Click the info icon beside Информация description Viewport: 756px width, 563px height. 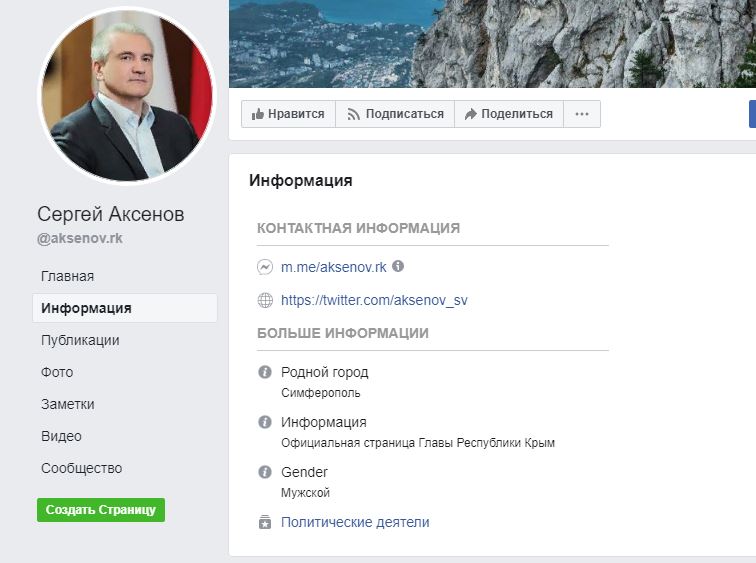265,422
